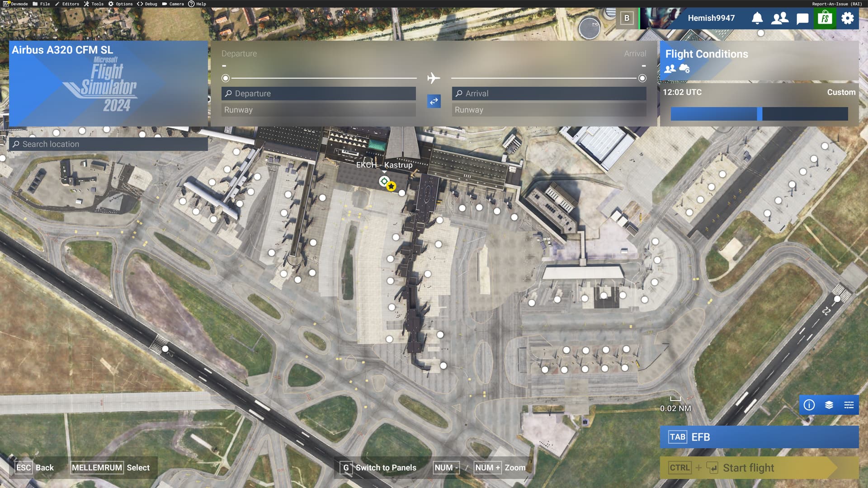Click the Start flight button
This screenshot has height=488, width=868.
point(748,468)
